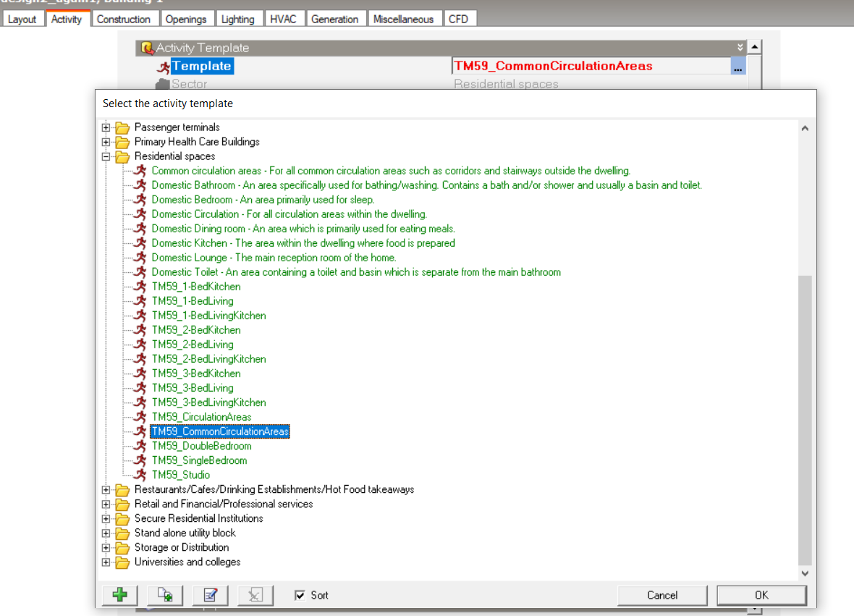The width and height of the screenshot is (854, 616).
Task: Switch to the Construction tab
Action: tap(124, 19)
